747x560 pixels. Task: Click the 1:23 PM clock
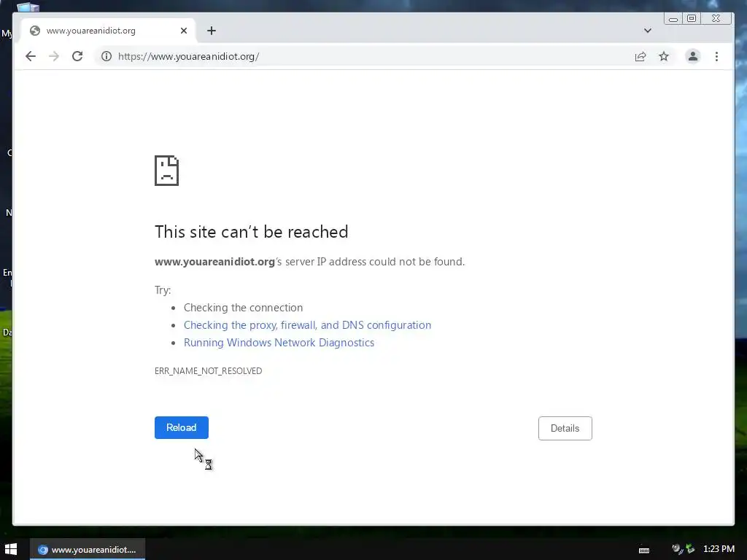tap(719, 549)
